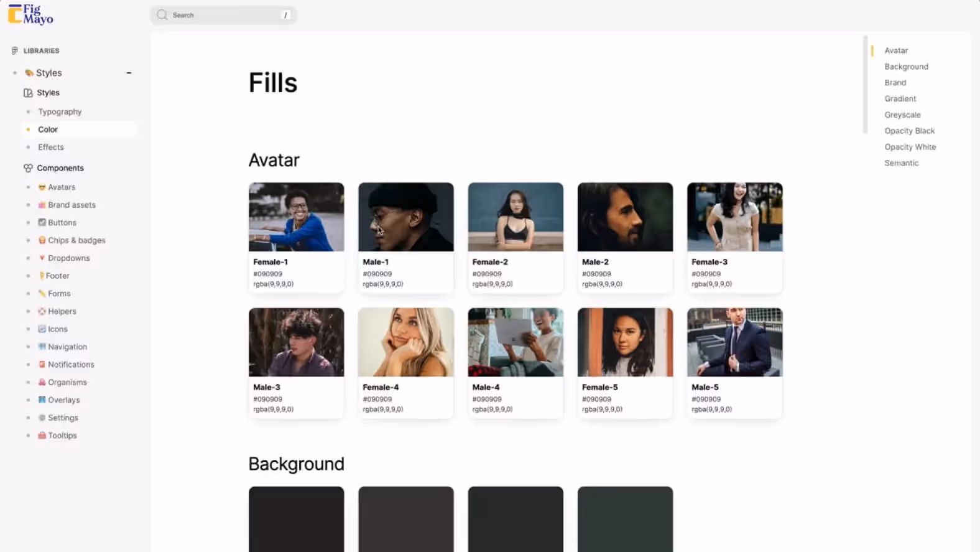Select the Male-3 avatar fill
Image resolution: width=980 pixels, height=552 pixels.
[x=296, y=363]
